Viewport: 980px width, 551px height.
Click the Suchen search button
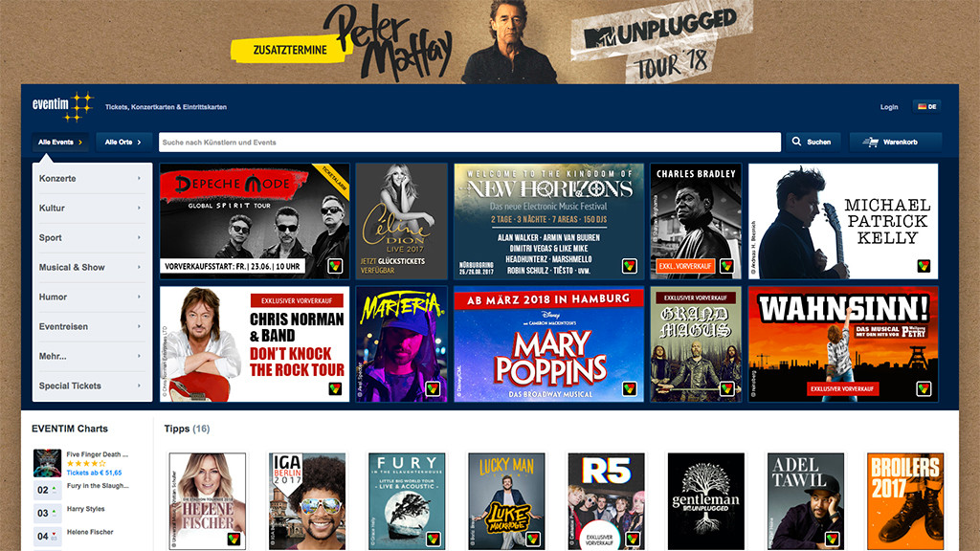point(813,142)
